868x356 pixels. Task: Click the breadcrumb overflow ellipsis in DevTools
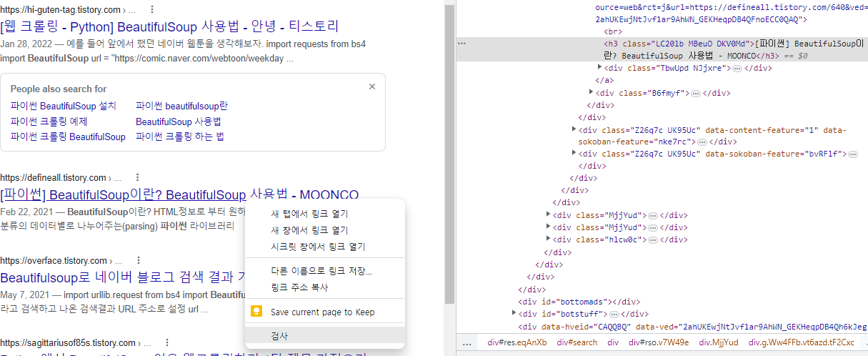[467, 343]
